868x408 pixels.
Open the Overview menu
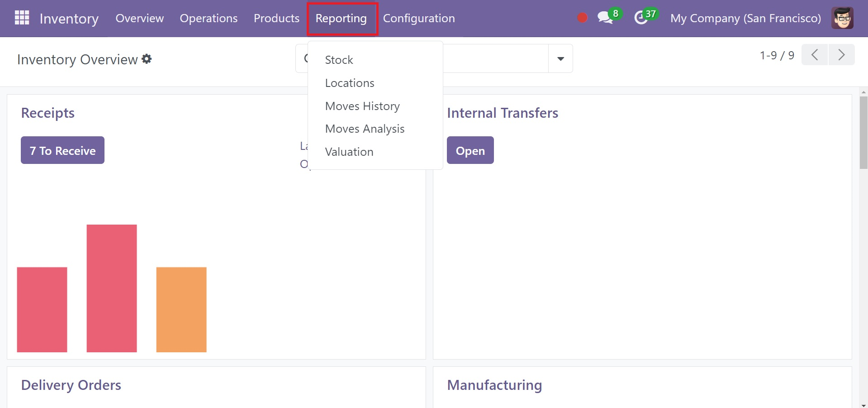click(140, 18)
